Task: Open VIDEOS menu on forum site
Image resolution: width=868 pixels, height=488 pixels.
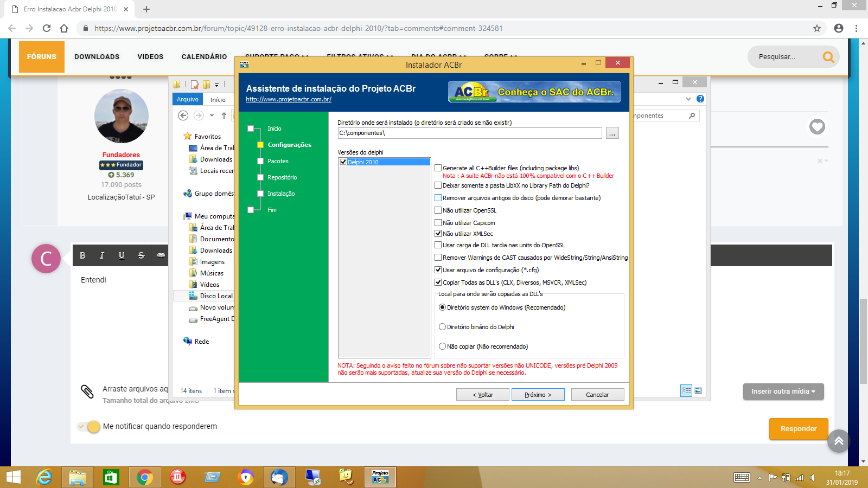Action: click(x=150, y=57)
